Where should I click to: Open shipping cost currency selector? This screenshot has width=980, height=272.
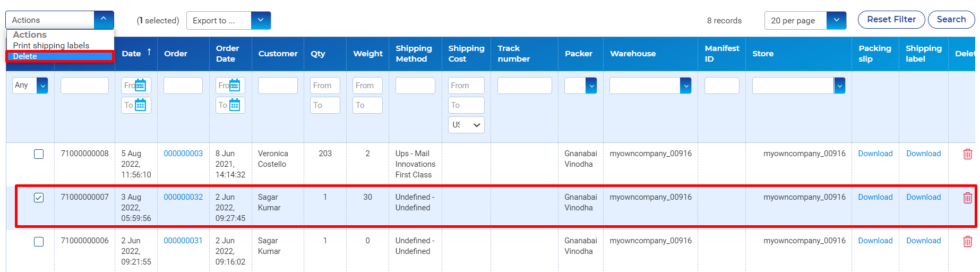[466, 125]
